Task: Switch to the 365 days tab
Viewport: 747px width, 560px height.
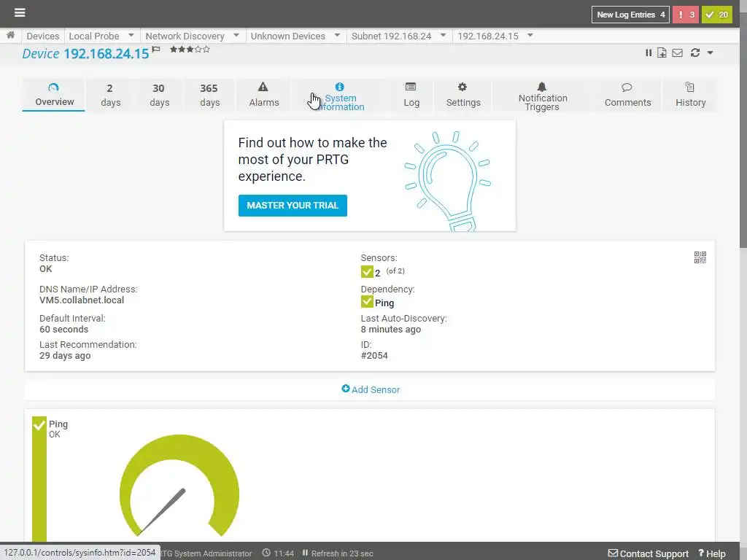Action: (209, 96)
